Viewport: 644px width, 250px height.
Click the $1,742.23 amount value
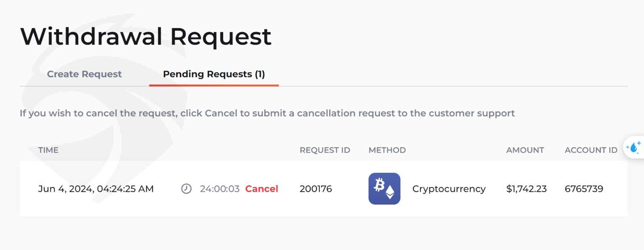tap(526, 189)
